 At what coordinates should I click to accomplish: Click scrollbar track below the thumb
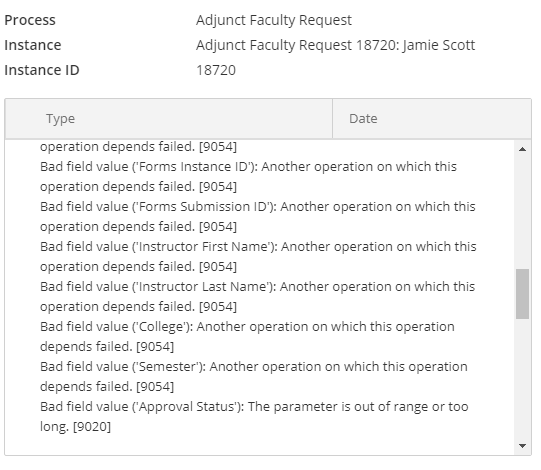coord(522,379)
